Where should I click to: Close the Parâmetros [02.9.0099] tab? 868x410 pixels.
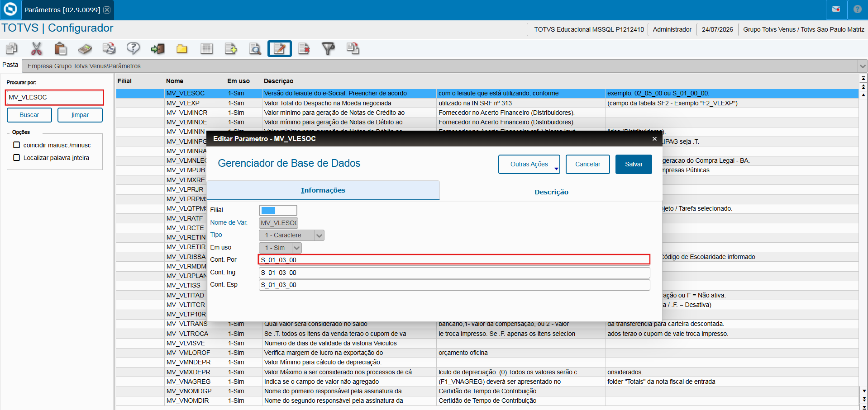[107, 10]
